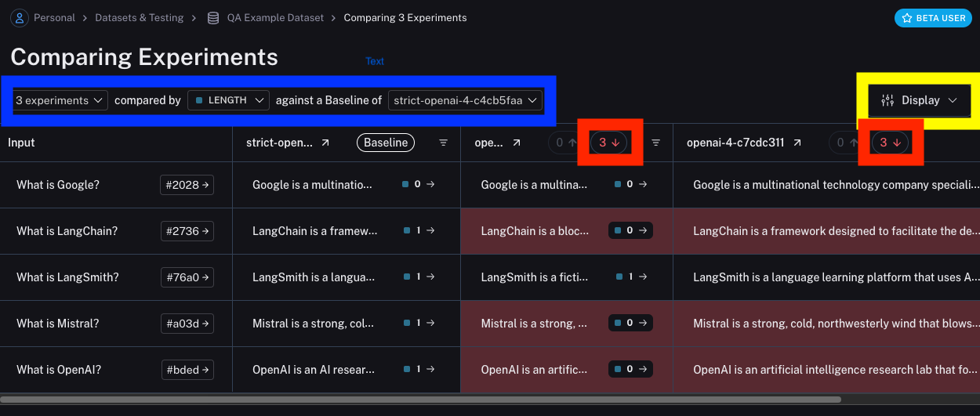This screenshot has height=416, width=980.
Task: Toggle the 3 regressions filter for openai-4-c7cdc311
Action: point(890,143)
